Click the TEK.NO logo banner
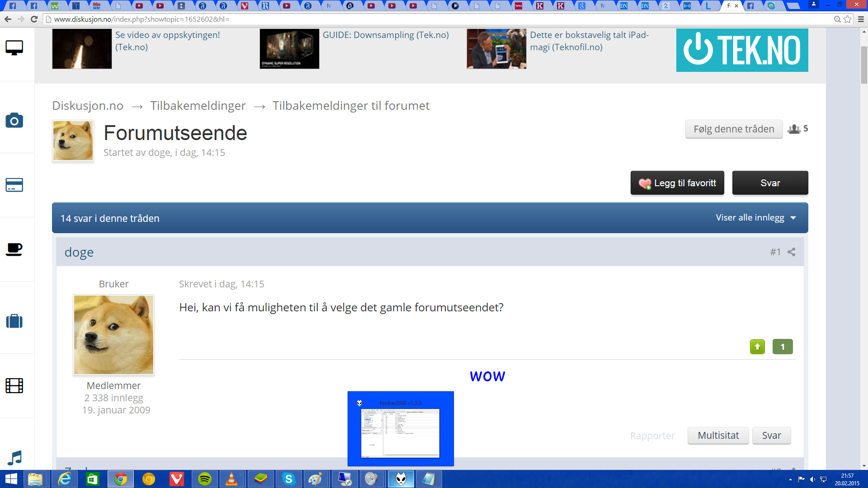 tap(742, 50)
